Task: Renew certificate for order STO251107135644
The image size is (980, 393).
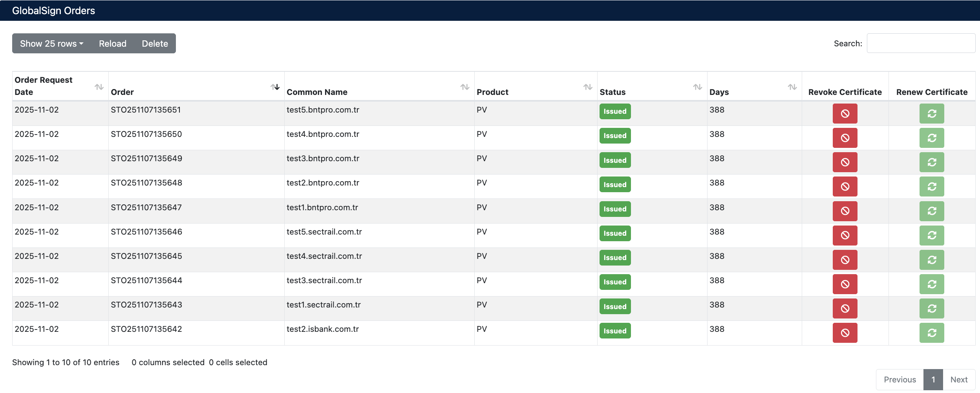Action: [931, 284]
